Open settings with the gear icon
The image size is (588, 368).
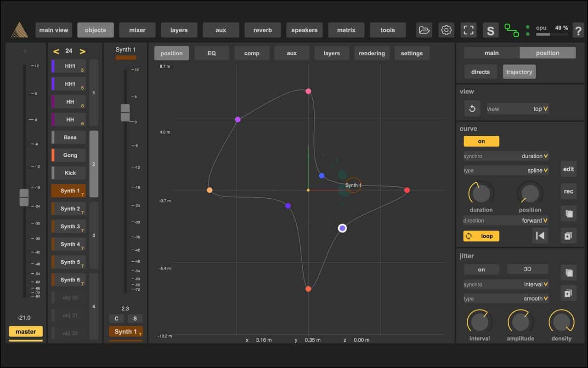pyautogui.click(x=446, y=30)
